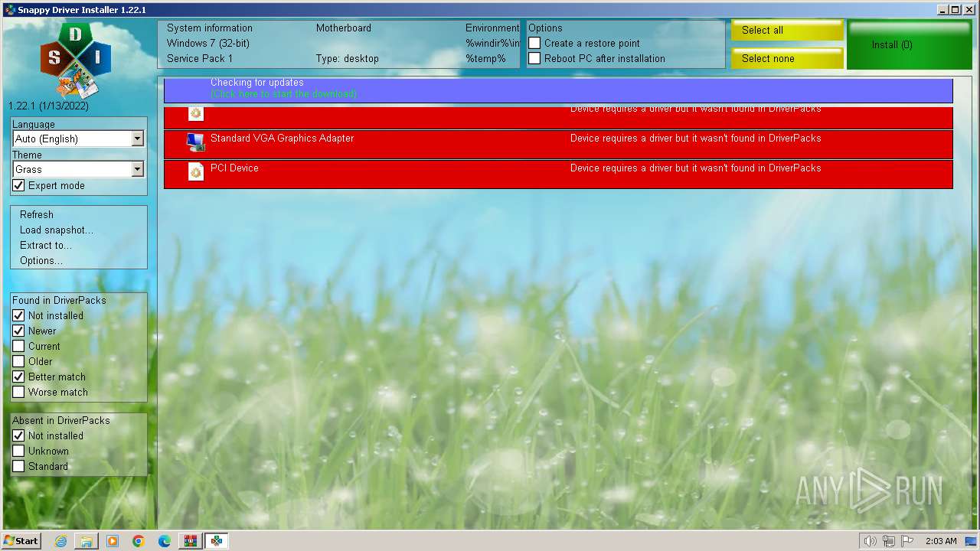Launch Microsoft Edge from the taskbar
The image size is (980, 551).
(165, 541)
